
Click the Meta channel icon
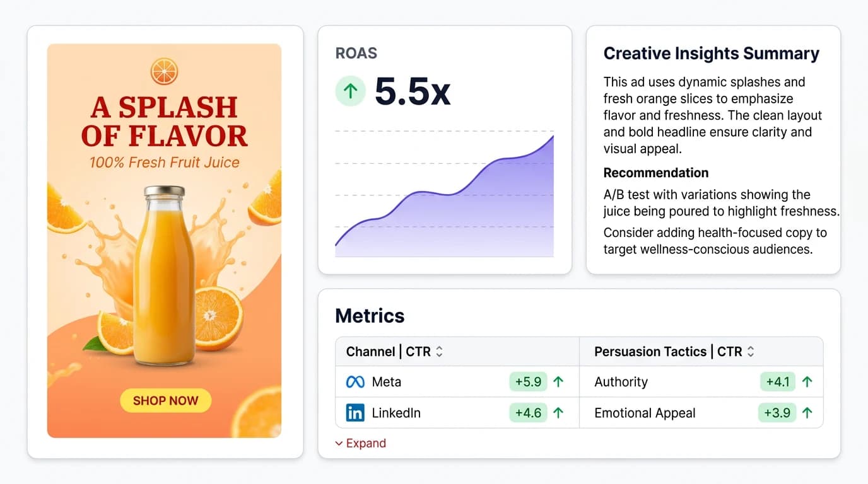point(356,381)
